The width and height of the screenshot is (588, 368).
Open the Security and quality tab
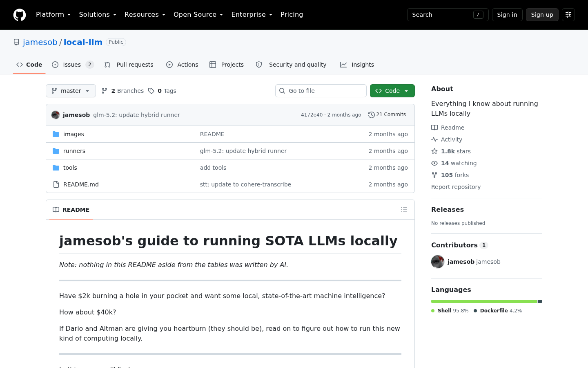pyautogui.click(x=291, y=65)
